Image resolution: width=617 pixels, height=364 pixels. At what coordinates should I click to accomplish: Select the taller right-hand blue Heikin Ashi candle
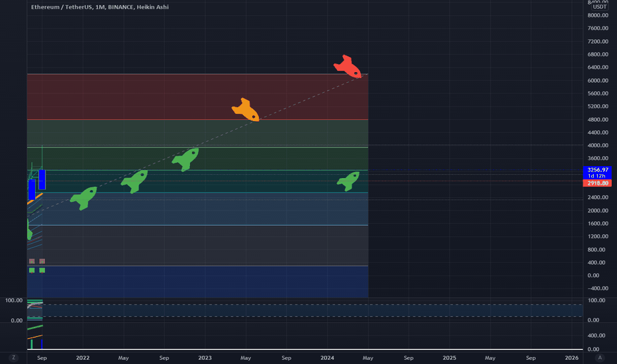[x=42, y=179]
